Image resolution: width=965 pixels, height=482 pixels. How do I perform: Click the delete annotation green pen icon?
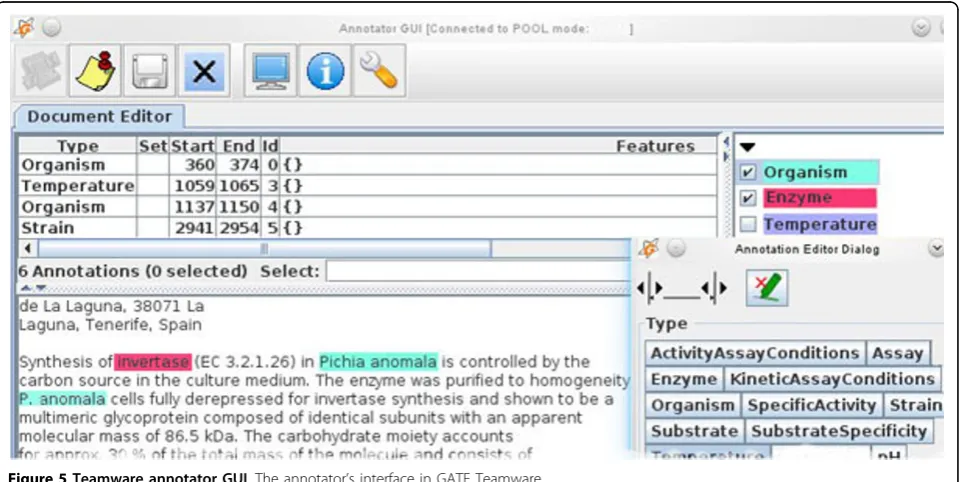767,289
